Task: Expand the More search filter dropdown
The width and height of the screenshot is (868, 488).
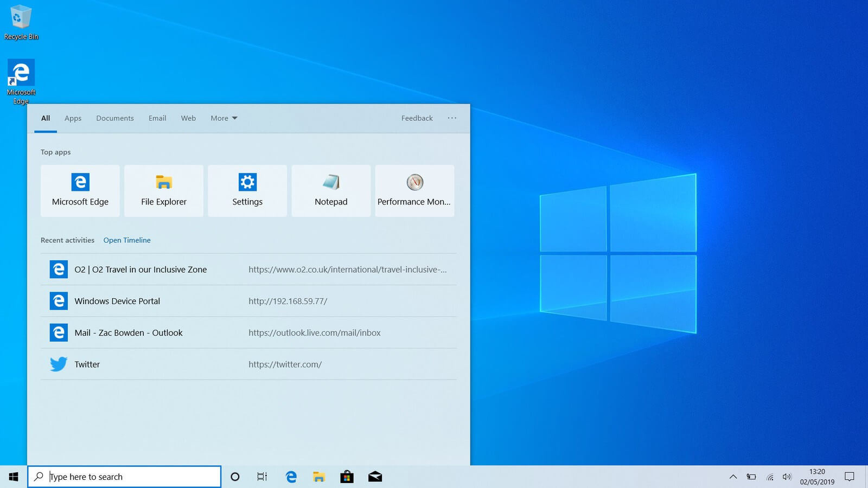Action: point(224,118)
